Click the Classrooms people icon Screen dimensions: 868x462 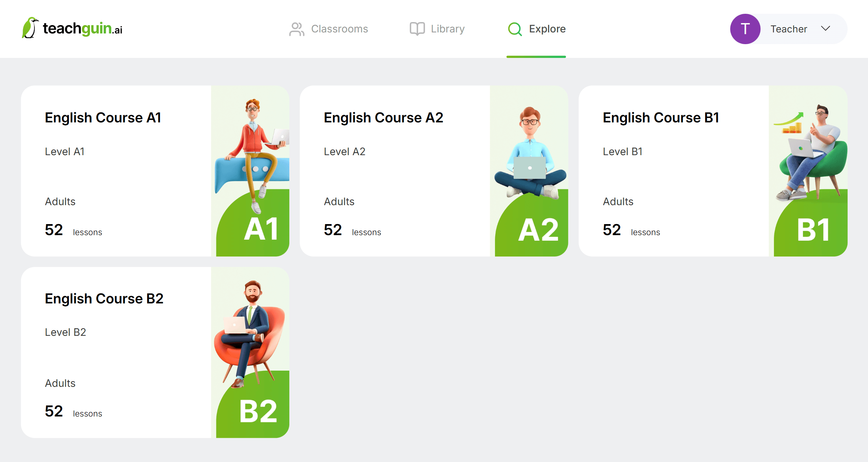[x=297, y=29]
